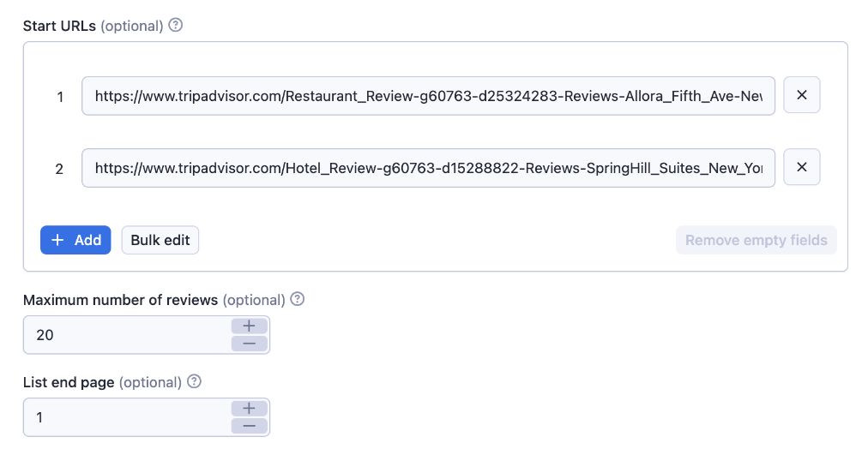Click the Start URLs label text
This screenshot has width=868, height=449.
coord(59,26)
